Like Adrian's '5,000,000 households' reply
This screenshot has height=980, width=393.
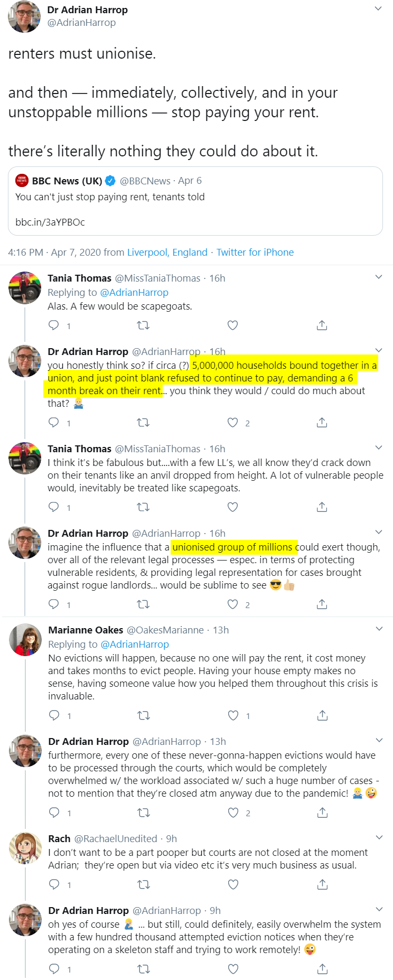(x=232, y=423)
